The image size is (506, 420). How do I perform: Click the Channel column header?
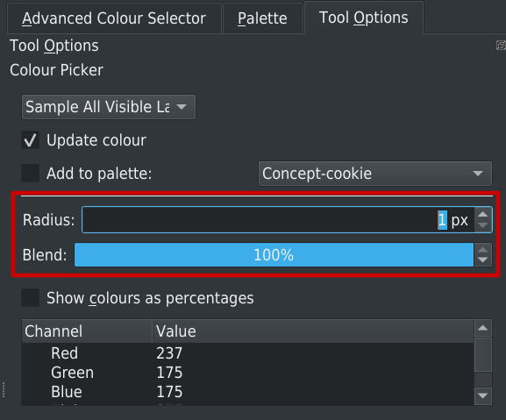tap(87, 331)
